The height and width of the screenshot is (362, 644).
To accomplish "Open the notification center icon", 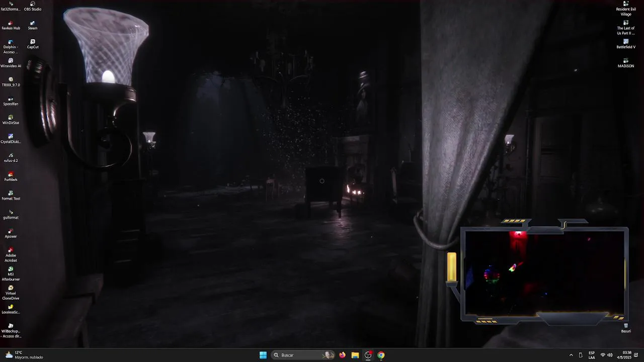I will [x=636, y=355].
